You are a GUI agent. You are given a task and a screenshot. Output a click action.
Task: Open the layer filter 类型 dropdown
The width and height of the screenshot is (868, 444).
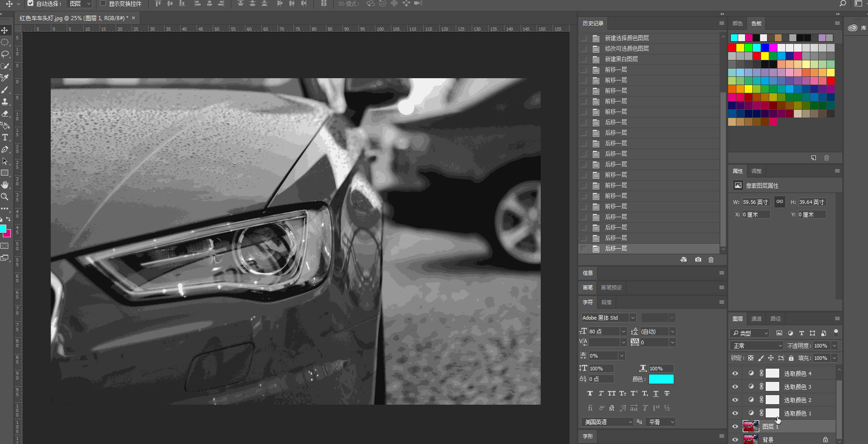(x=750, y=333)
